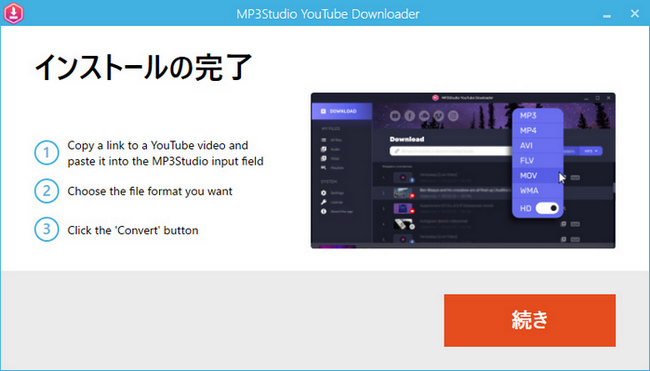Viewport: 650px width, 371px height.
Task: Click the circled number 1 step icon
Action: (x=46, y=153)
